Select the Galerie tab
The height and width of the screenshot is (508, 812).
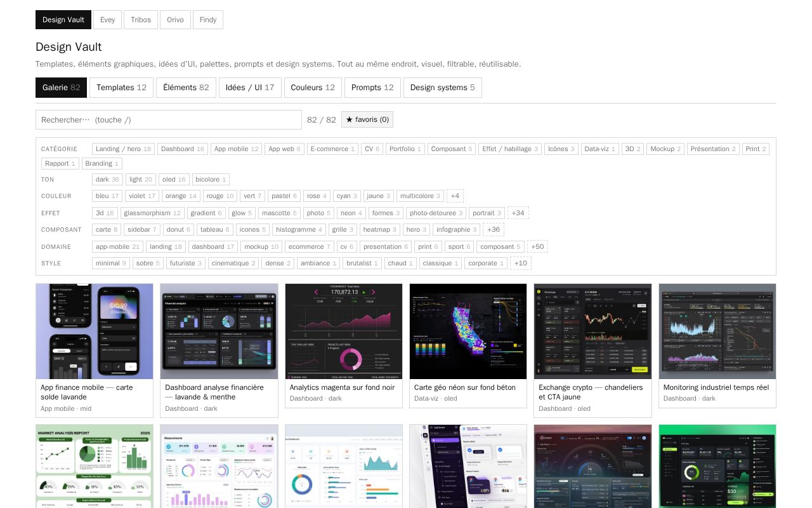click(x=61, y=88)
